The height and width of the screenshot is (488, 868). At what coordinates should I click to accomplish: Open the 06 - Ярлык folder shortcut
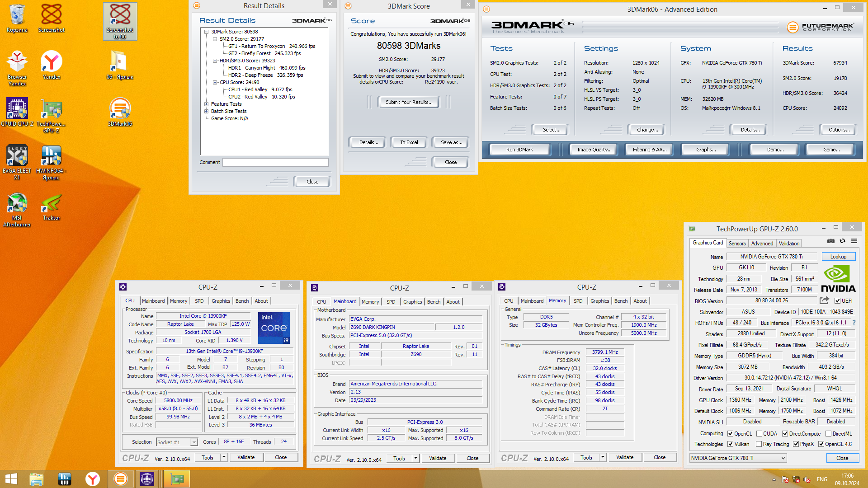click(x=120, y=66)
